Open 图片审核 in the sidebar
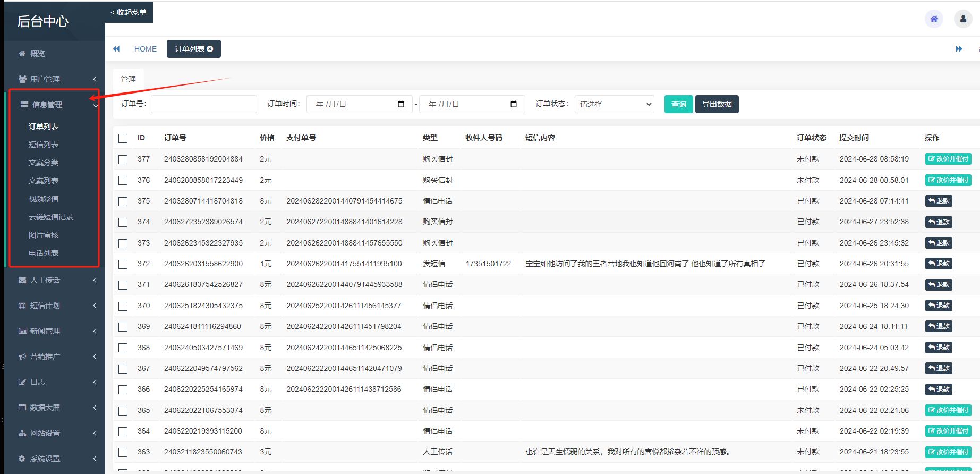This screenshot has height=474, width=980. pyautogui.click(x=44, y=235)
